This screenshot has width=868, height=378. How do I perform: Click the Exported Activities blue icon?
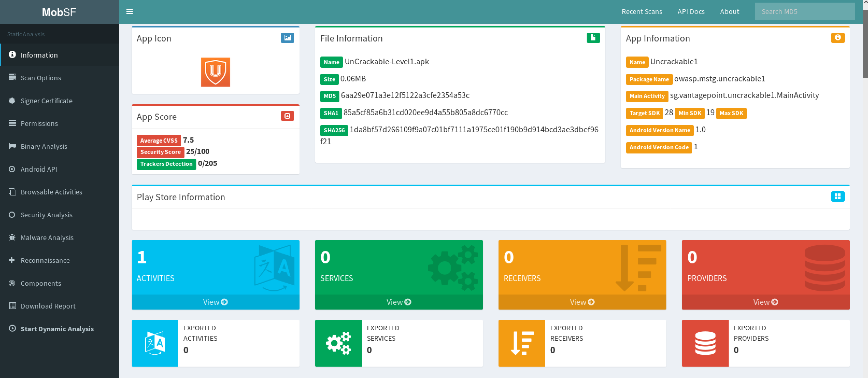pyautogui.click(x=155, y=343)
